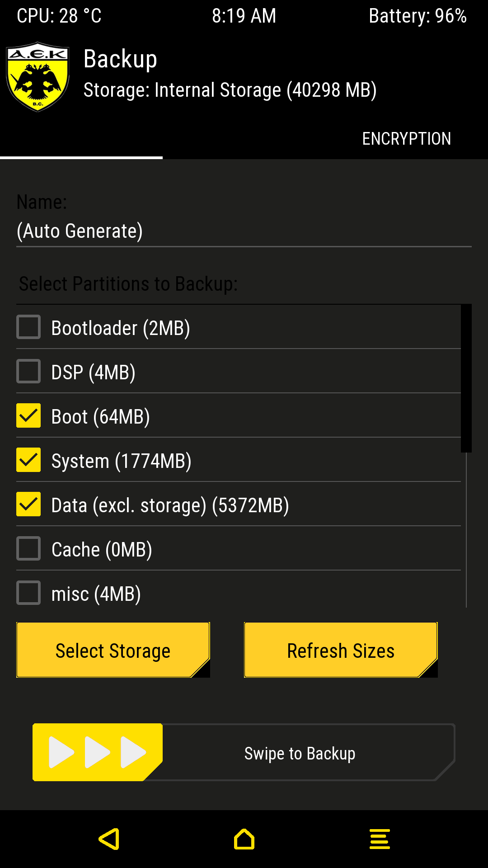
Task: Tap the A.E.K. shield logo
Action: (38, 77)
